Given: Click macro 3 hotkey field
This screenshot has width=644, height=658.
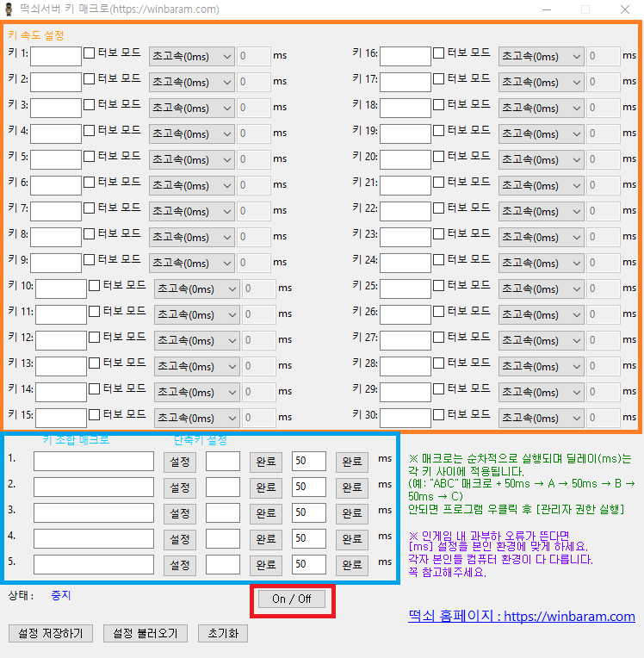Looking at the screenshot, I should 223,512.
